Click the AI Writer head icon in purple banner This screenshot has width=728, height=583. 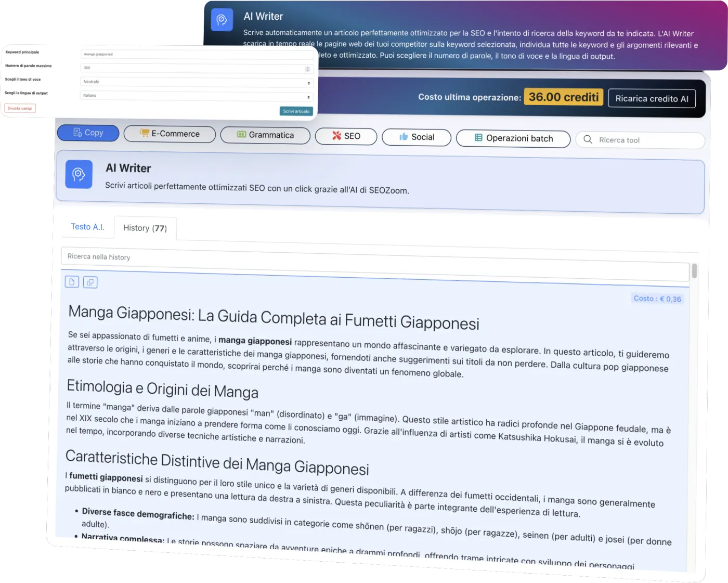pyautogui.click(x=222, y=20)
